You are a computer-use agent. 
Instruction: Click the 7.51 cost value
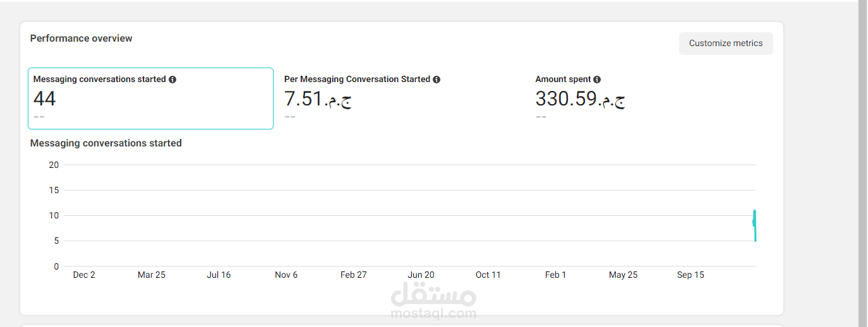318,99
